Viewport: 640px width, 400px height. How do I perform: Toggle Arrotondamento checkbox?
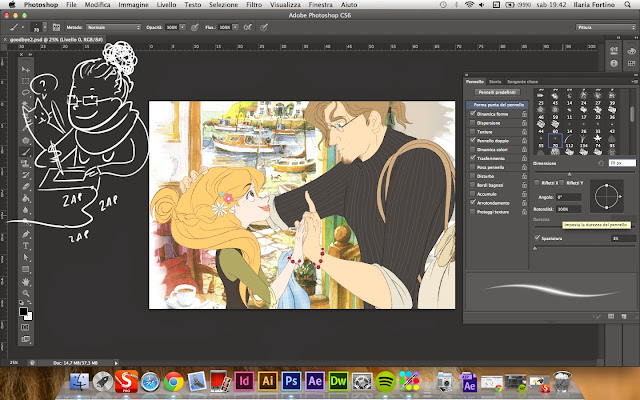(473, 202)
